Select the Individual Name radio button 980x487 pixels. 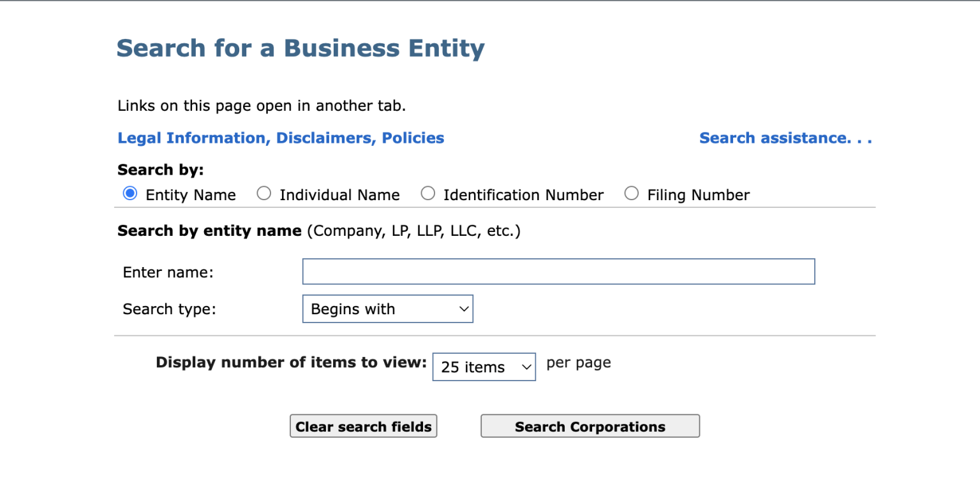264,194
